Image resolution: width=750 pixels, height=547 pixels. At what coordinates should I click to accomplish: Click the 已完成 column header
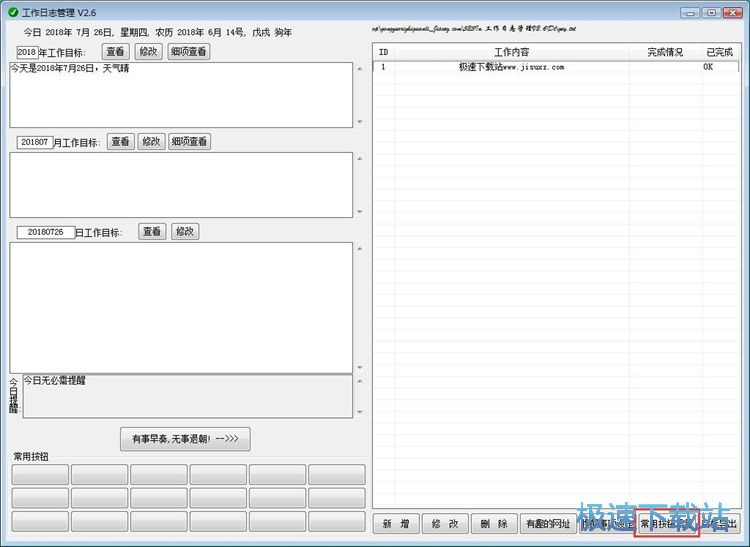click(x=719, y=52)
